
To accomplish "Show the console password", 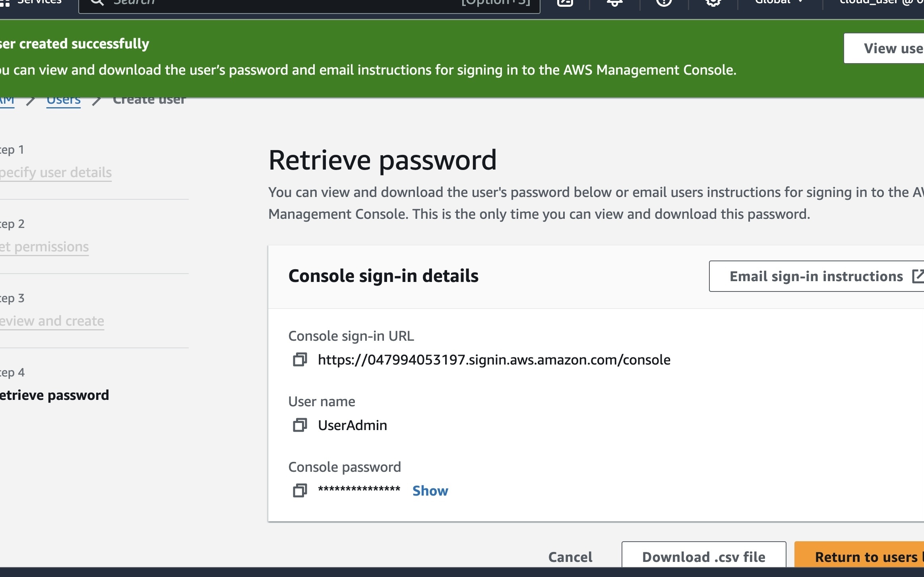I will point(430,491).
